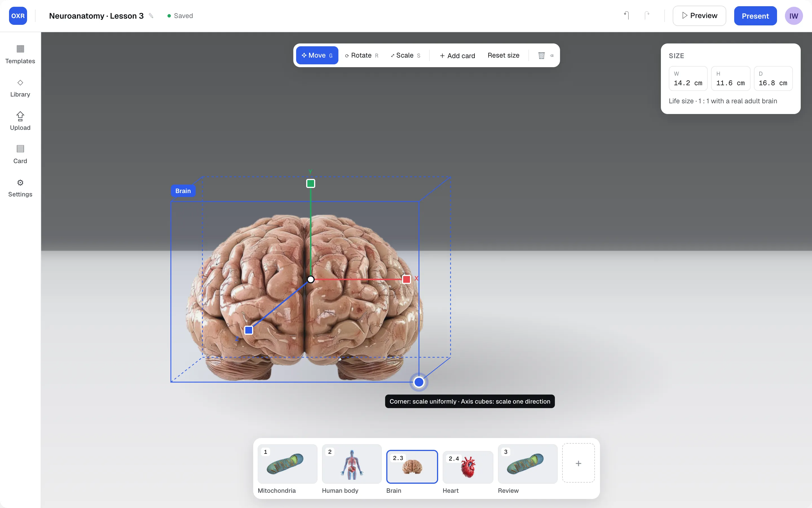Select the Rotate tool
The image size is (812, 508).
click(362, 55)
